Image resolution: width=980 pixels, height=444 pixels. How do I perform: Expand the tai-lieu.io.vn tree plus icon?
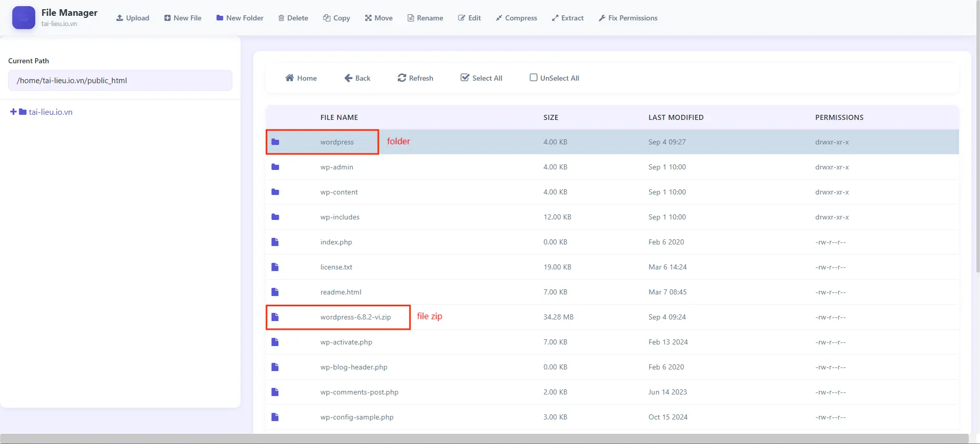(x=13, y=112)
